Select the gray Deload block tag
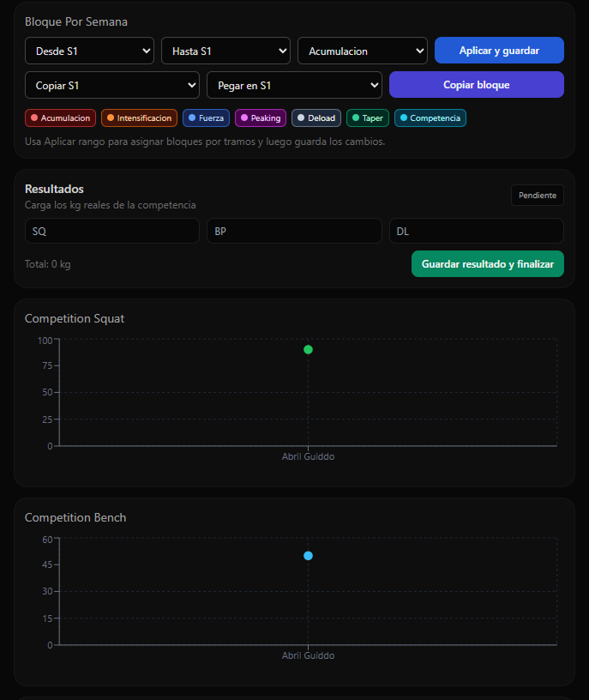This screenshot has width=589, height=700. click(x=316, y=118)
